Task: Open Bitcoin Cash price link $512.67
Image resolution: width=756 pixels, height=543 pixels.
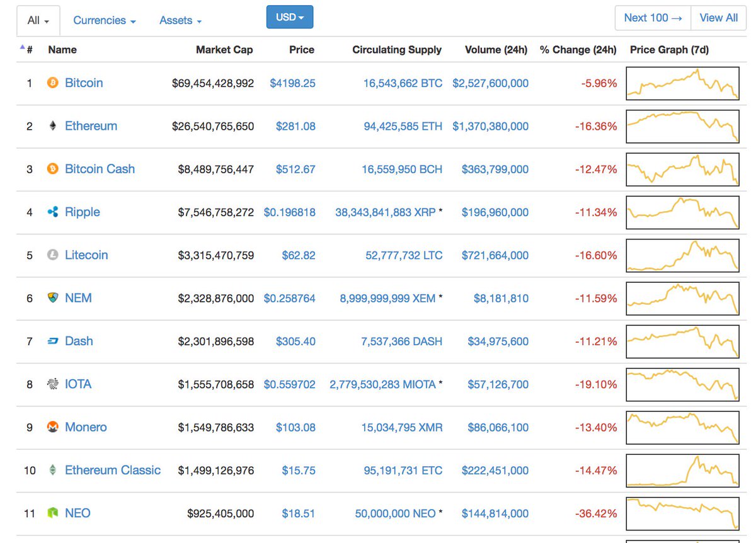Action: click(x=295, y=169)
